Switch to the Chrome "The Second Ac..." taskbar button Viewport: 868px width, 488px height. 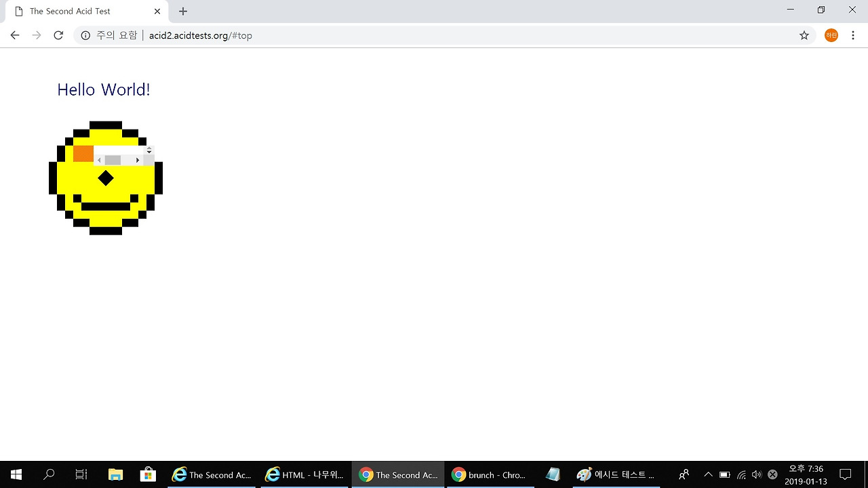[398, 474]
